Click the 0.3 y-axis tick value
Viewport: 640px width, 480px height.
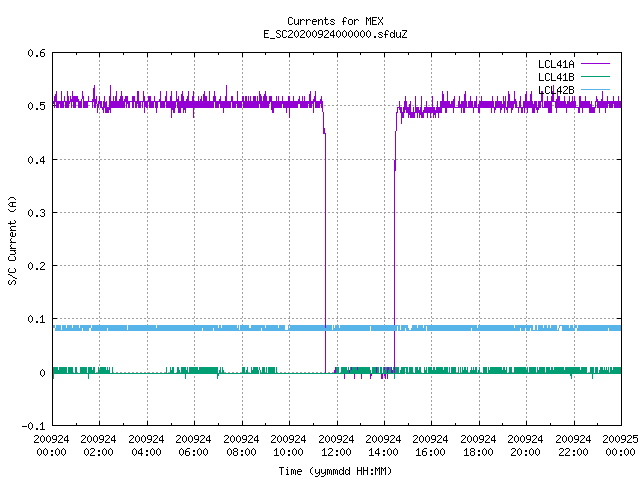click(x=37, y=213)
